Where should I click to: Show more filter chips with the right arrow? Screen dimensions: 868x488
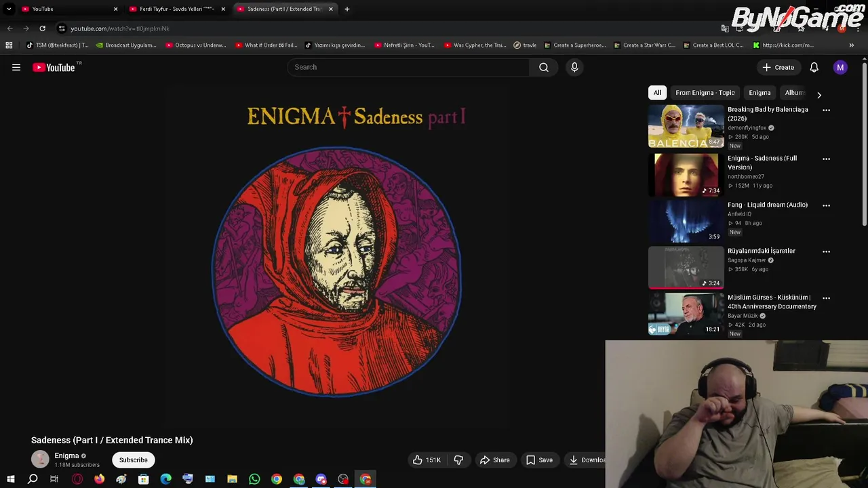point(818,95)
